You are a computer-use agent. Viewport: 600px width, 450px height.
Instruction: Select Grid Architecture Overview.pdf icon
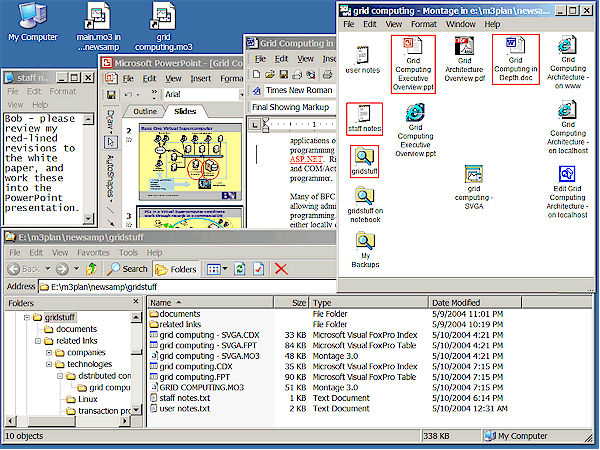(x=464, y=59)
